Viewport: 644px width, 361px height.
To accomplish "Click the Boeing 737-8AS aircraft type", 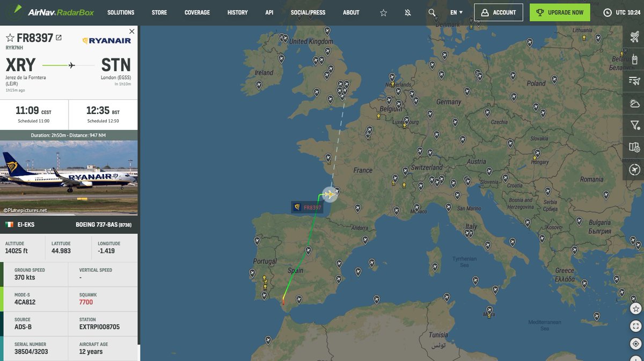I will (x=104, y=225).
